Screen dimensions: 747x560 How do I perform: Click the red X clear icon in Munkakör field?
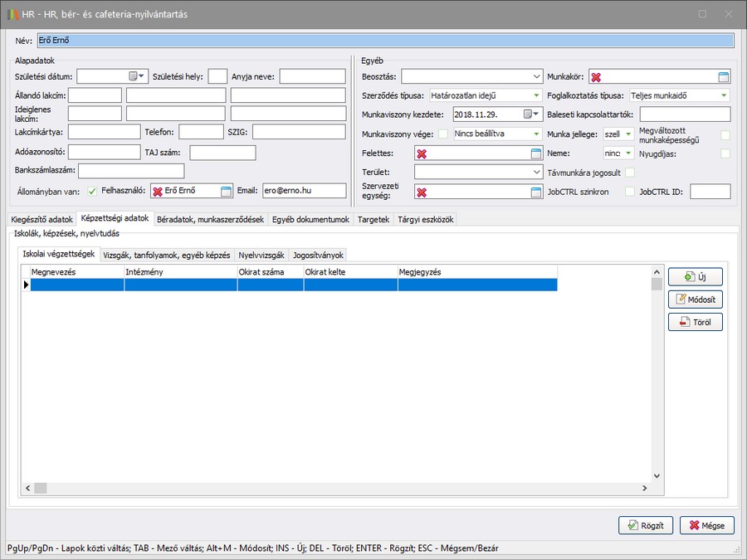(596, 77)
